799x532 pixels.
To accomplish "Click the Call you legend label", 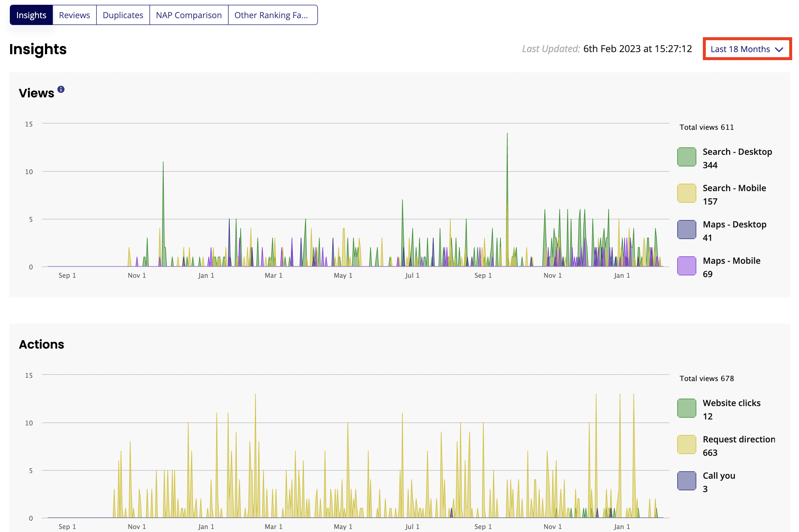I will tap(719, 475).
